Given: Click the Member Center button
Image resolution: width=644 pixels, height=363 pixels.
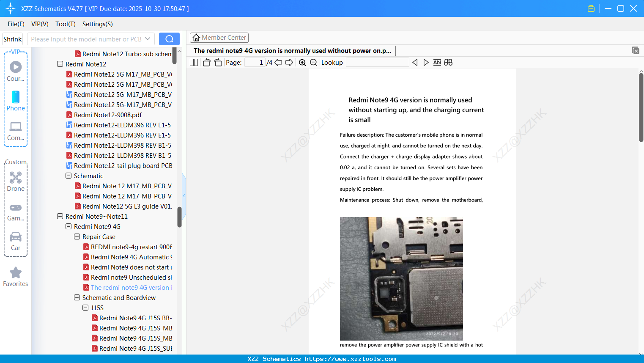Looking at the screenshot, I should point(219,37).
